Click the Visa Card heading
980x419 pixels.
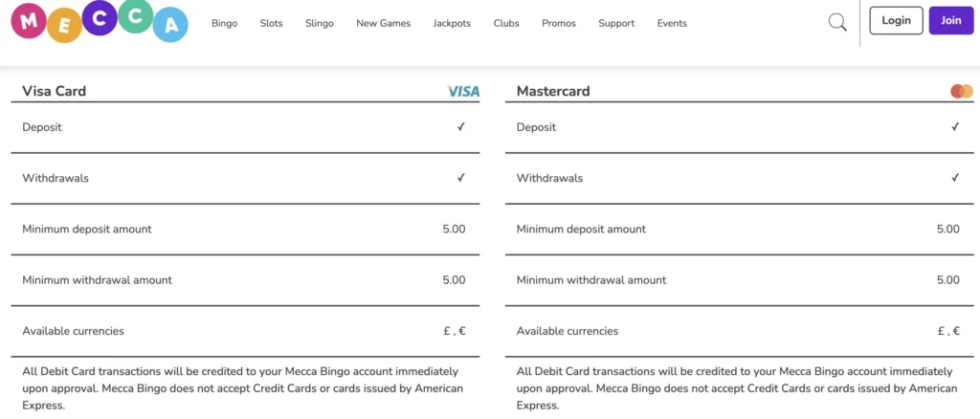pyautogui.click(x=55, y=92)
